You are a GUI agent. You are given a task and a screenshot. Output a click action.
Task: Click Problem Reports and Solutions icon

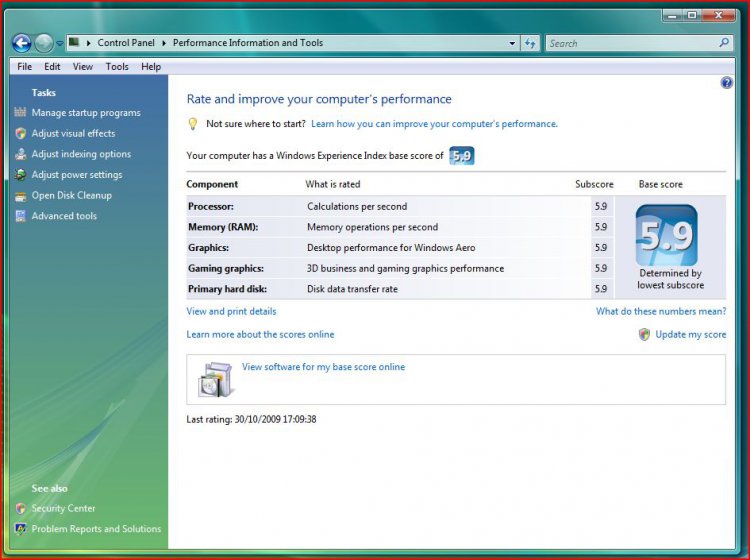click(20, 529)
